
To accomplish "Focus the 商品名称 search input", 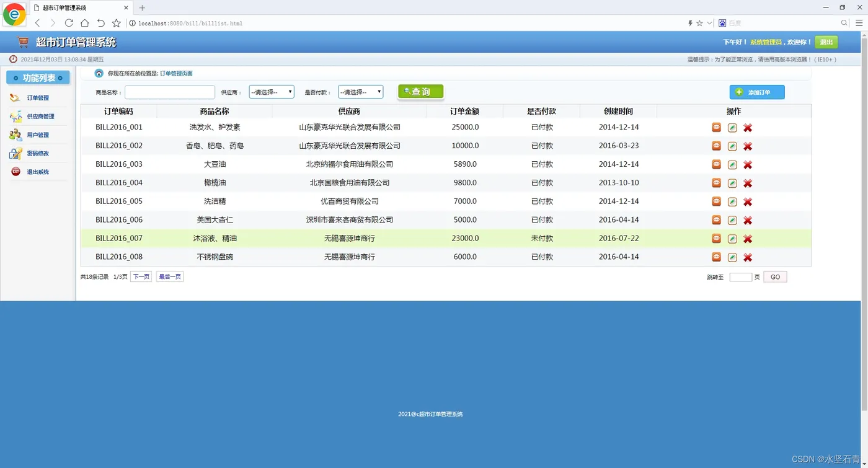I will [x=170, y=92].
